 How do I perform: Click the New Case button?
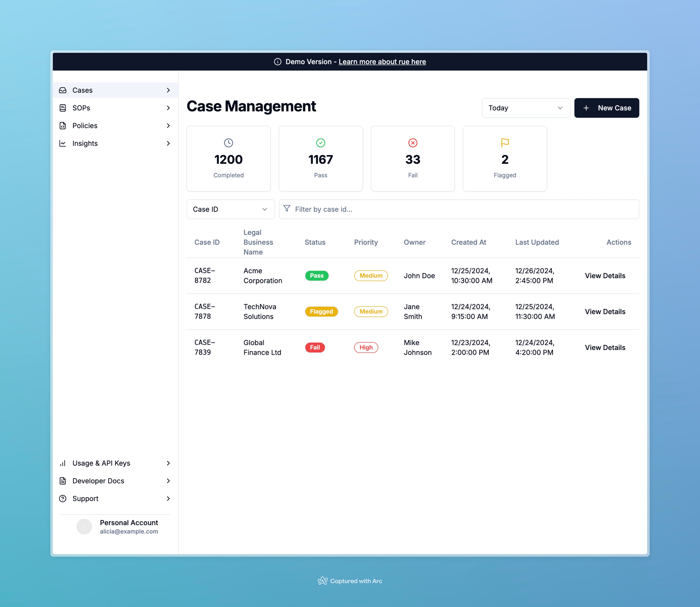pos(607,108)
